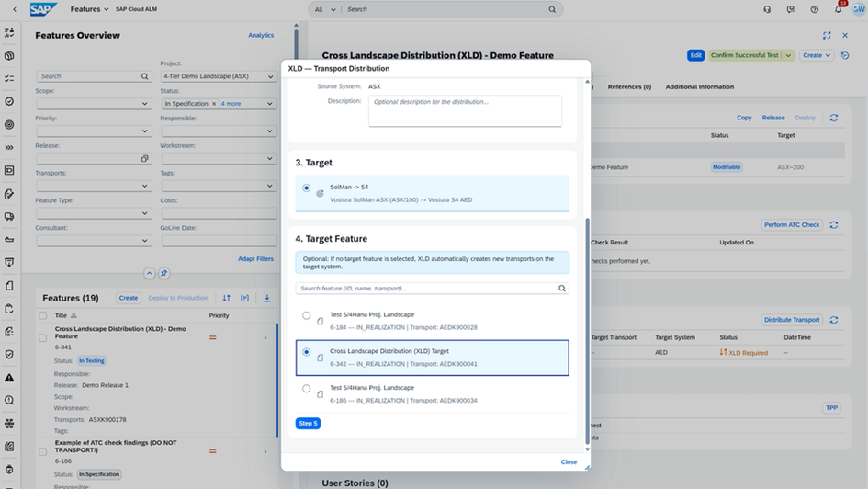The image size is (868, 489).
Task: Enter fullscreen for the feature detail panel
Action: [x=827, y=36]
